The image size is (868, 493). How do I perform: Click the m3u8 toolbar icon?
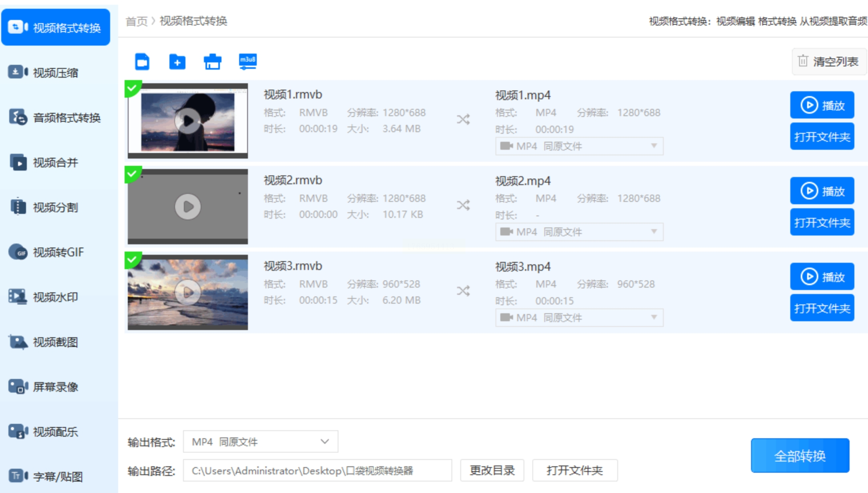[x=248, y=61]
